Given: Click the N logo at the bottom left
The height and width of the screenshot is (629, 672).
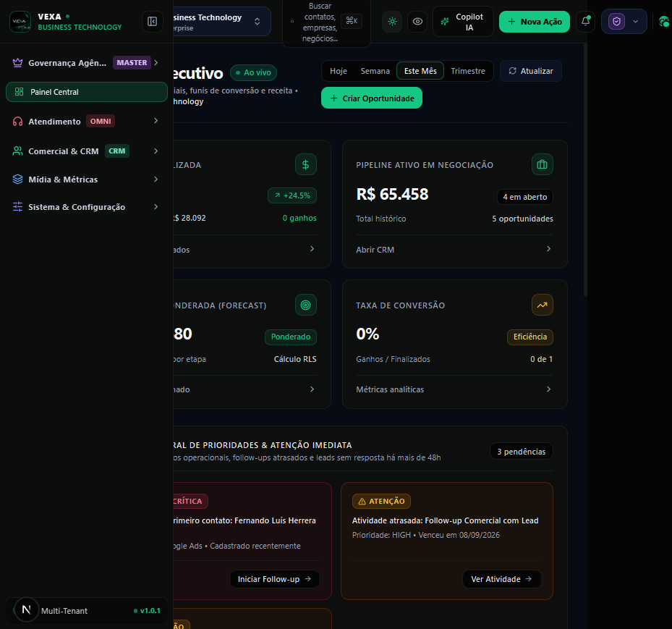Looking at the screenshot, I should [27, 609].
